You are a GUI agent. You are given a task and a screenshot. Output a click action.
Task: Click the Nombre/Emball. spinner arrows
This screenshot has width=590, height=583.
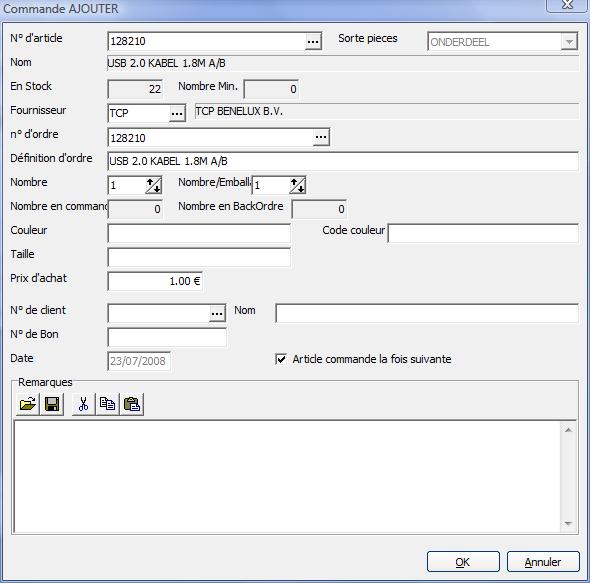coord(297,185)
